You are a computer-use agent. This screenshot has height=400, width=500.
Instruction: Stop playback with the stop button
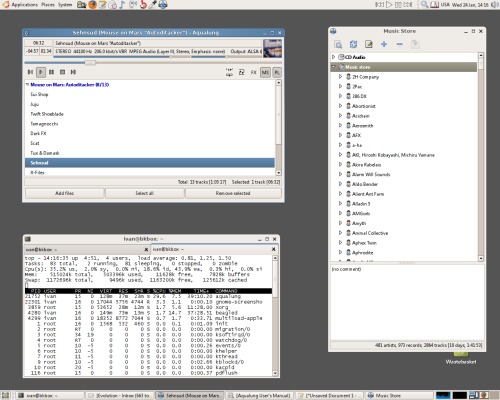coord(62,72)
